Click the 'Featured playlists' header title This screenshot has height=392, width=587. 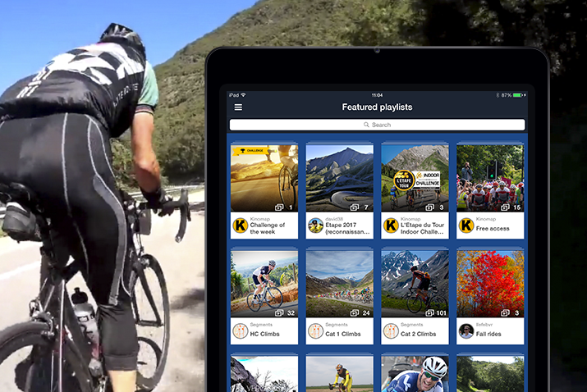[x=377, y=107]
